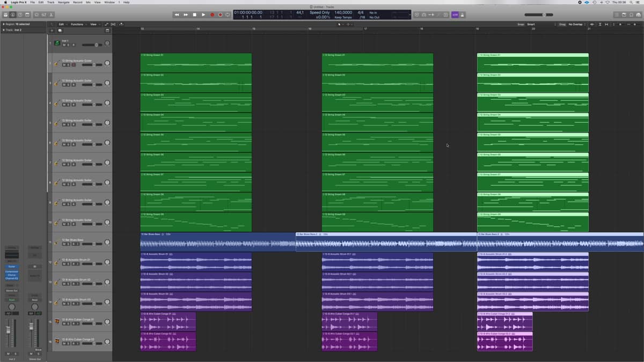The image size is (644, 362).
Task: Start recording with the red Record button
Action: [212, 14]
